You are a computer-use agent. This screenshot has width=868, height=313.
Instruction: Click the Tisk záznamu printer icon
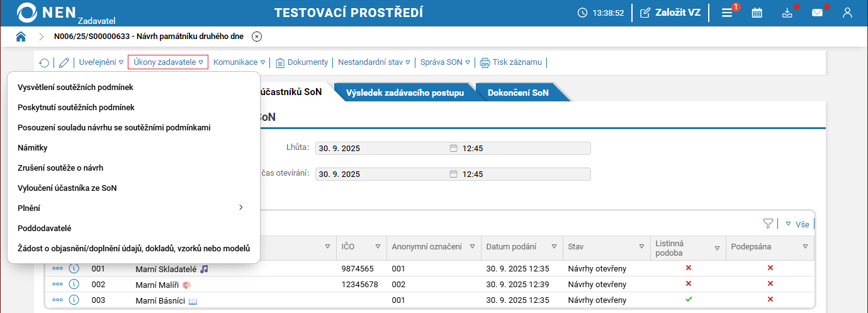point(485,62)
